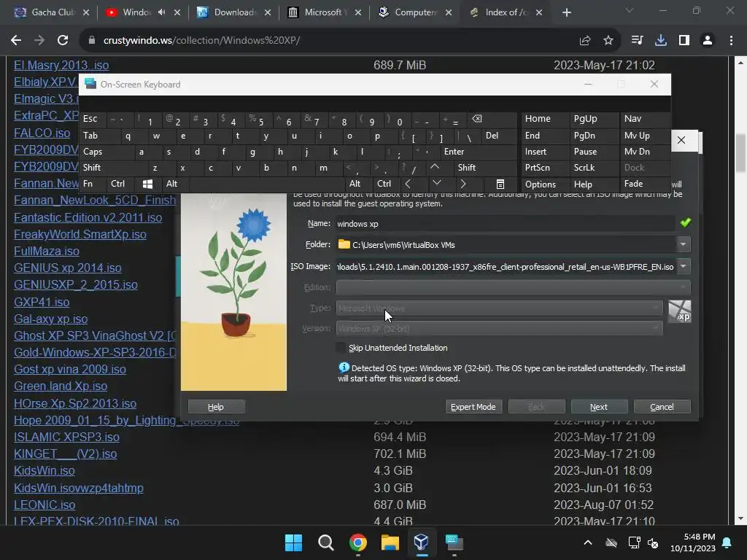Click the down arrow key on On-Screen Keyboard
The image size is (747, 560).
click(x=436, y=184)
